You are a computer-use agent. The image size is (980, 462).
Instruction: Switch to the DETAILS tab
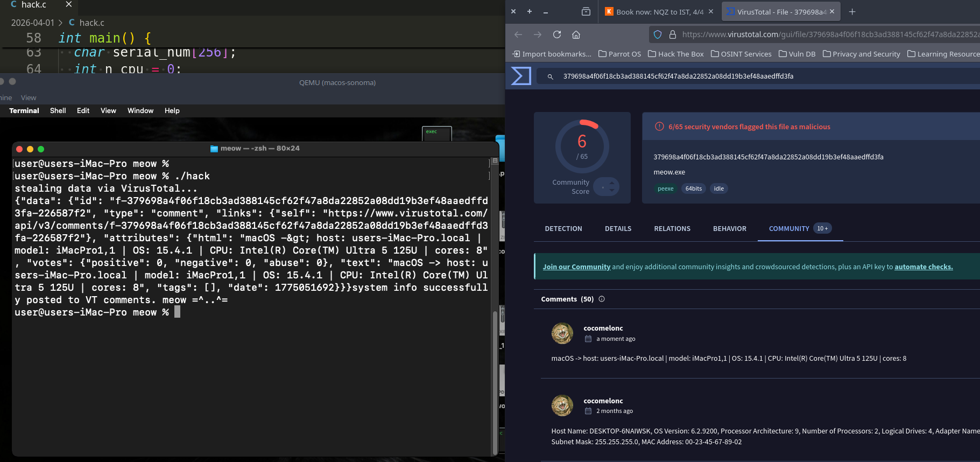coord(618,229)
